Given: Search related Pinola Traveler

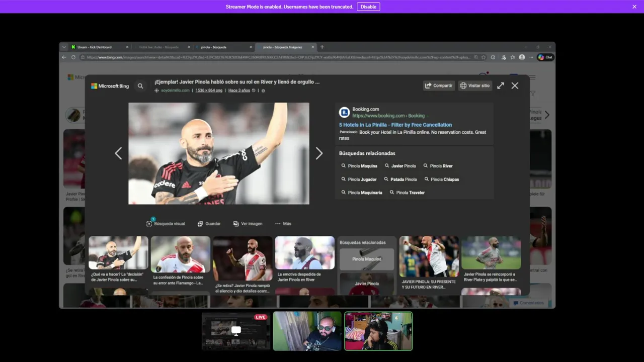Looking at the screenshot, I should 407,193.
